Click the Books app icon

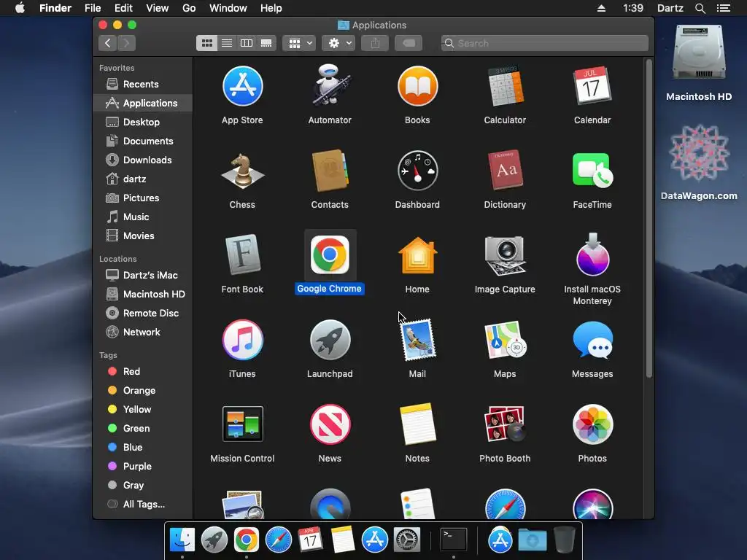[417, 87]
